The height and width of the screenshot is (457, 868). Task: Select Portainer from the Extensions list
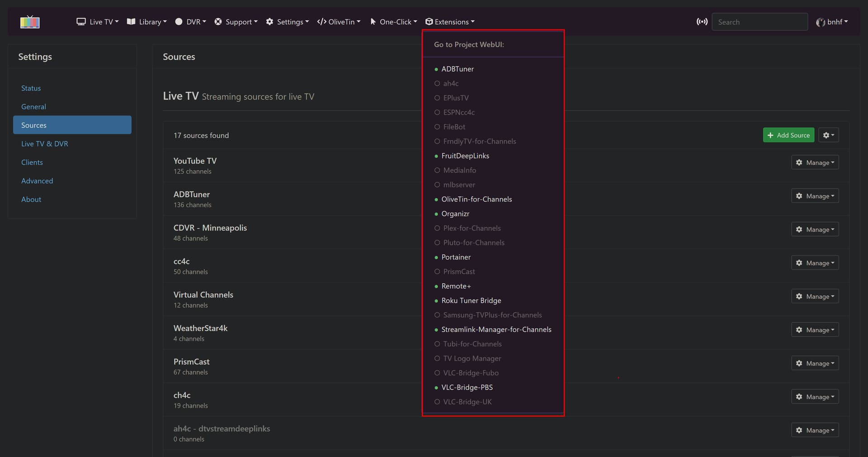click(456, 257)
